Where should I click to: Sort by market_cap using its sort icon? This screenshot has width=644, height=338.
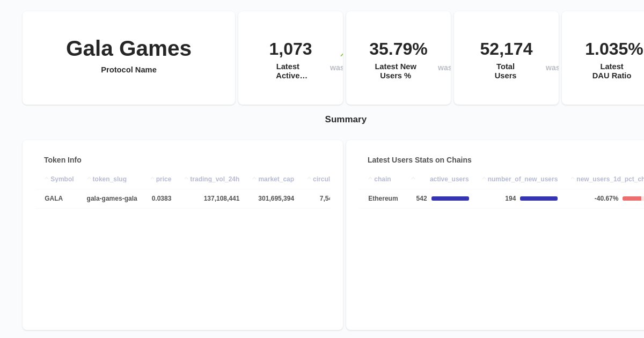pos(254,179)
